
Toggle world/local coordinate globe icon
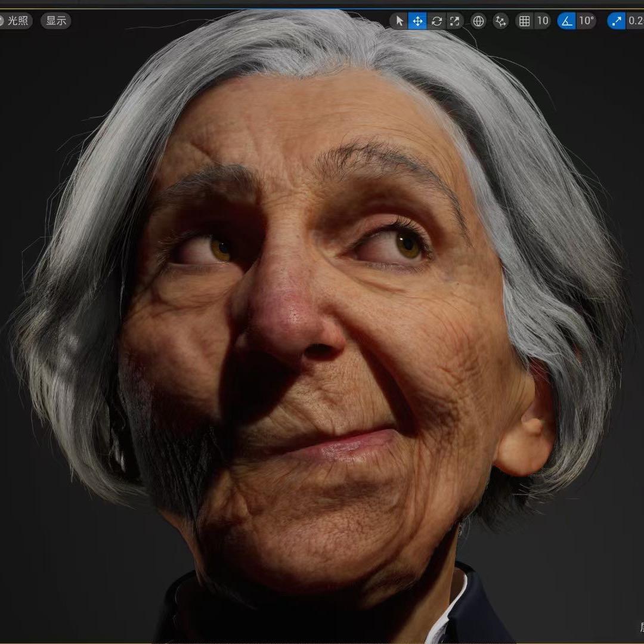pyautogui.click(x=478, y=21)
